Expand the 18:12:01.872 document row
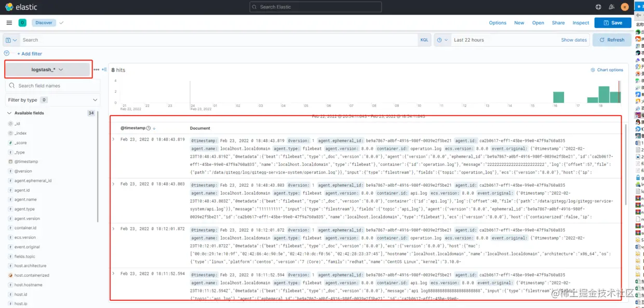 click(x=113, y=229)
